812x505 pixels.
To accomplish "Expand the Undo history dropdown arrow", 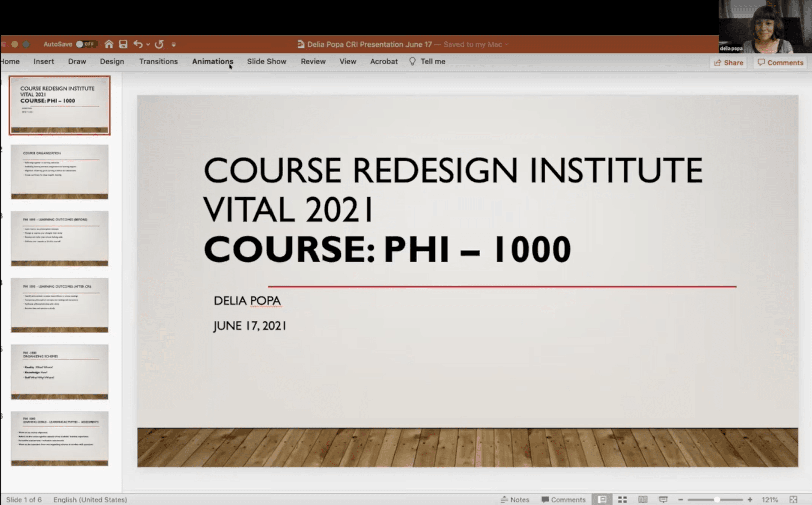I will (147, 44).
